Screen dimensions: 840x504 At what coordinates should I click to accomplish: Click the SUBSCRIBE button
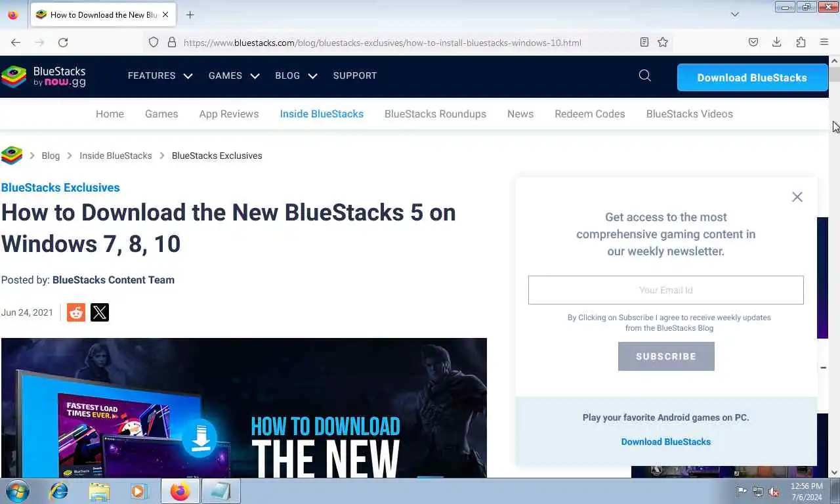[666, 356]
